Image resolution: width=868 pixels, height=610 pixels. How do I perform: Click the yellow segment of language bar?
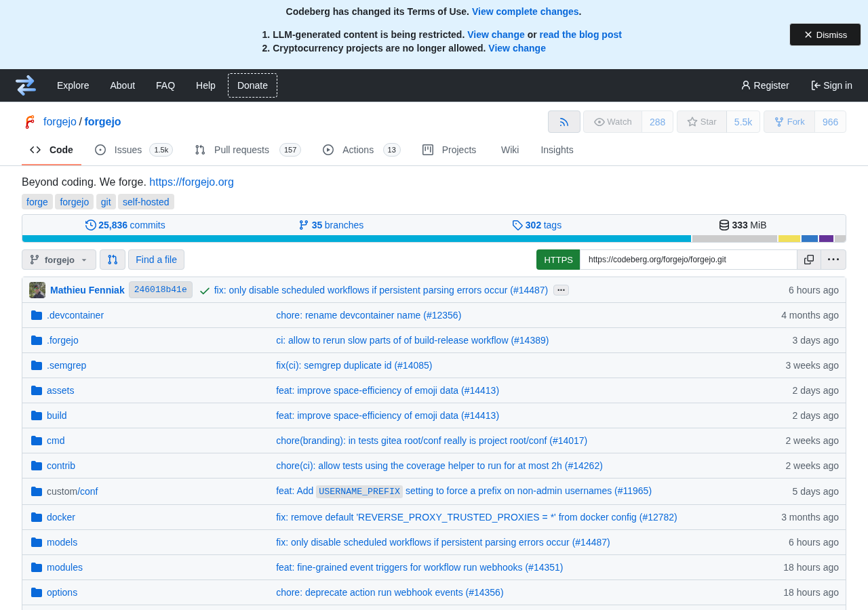pyautogui.click(x=789, y=239)
